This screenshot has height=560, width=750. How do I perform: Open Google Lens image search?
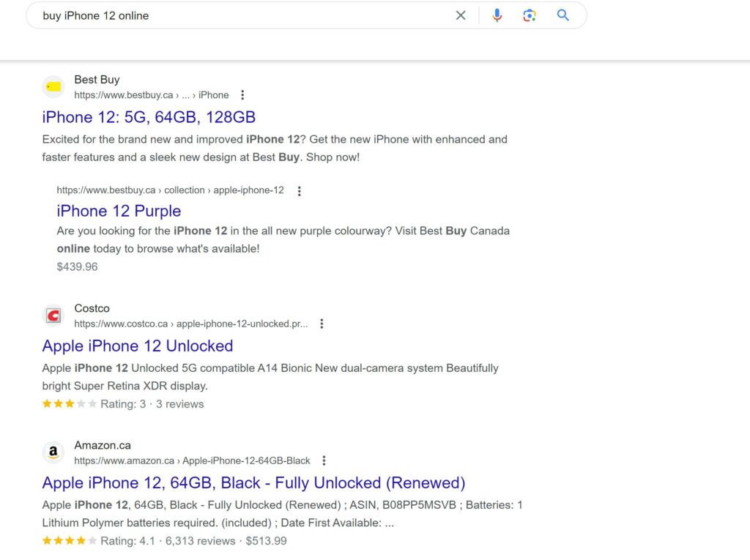(530, 15)
